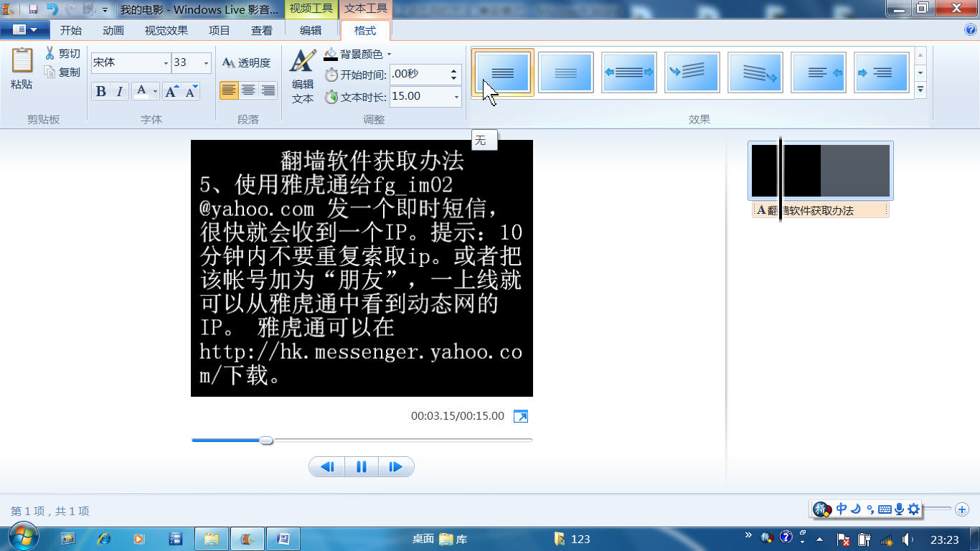
Task: Set paragraph alignment to center
Action: [248, 90]
